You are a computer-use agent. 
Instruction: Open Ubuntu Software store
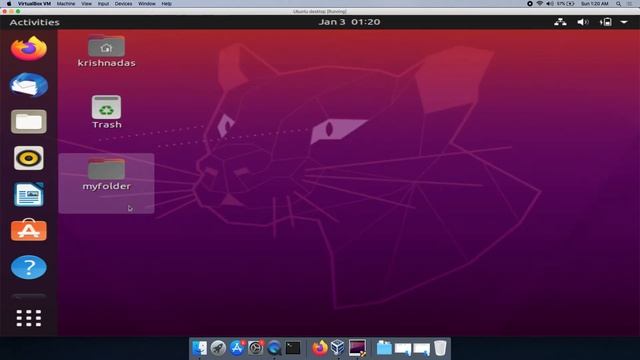[x=29, y=230]
